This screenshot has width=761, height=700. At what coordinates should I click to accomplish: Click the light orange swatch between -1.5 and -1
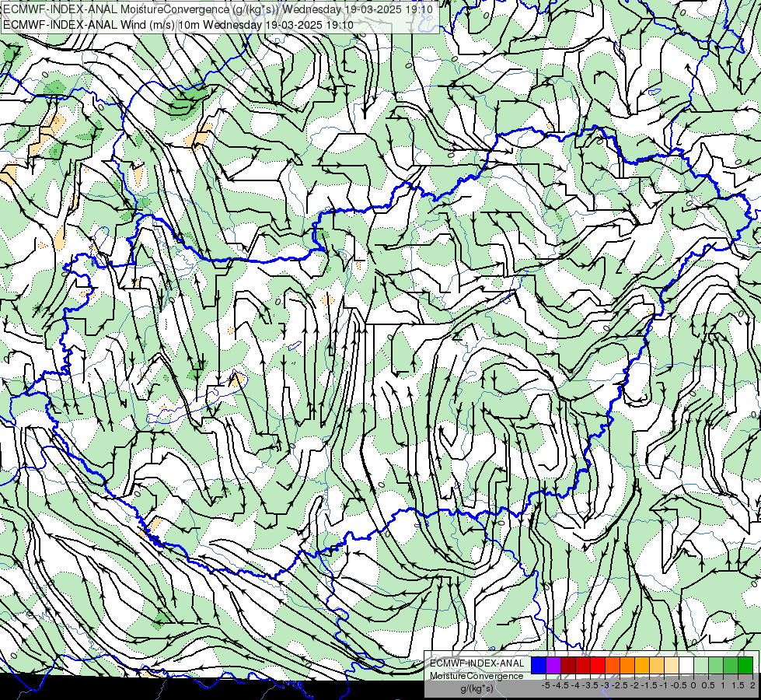pyautogui.click(x=657, y=665)
